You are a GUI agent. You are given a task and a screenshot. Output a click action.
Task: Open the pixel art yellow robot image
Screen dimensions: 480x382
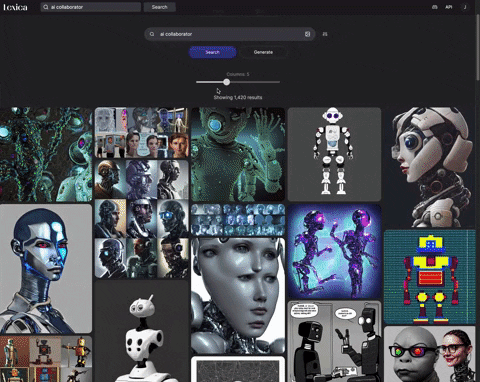430,277
